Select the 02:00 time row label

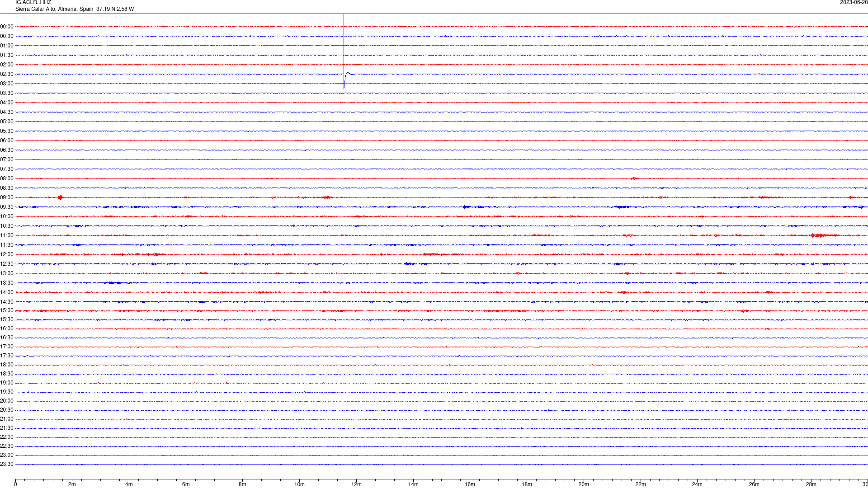coord(7,65)
